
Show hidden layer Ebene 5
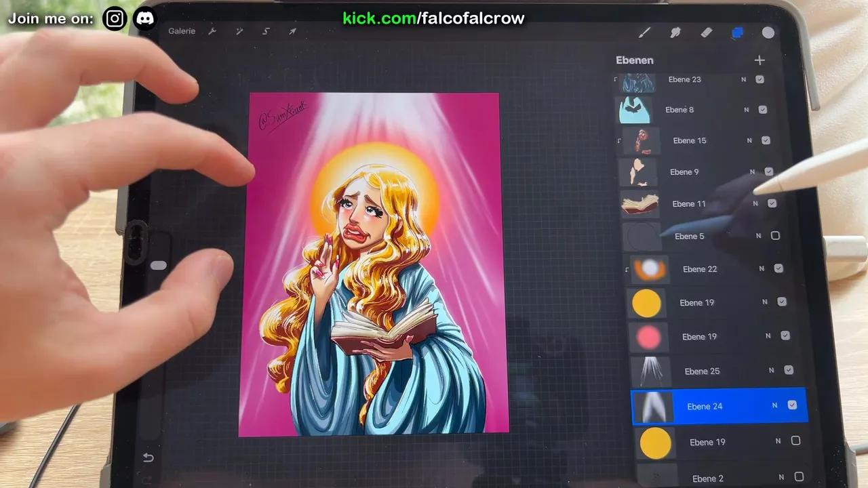pos(775,236)
